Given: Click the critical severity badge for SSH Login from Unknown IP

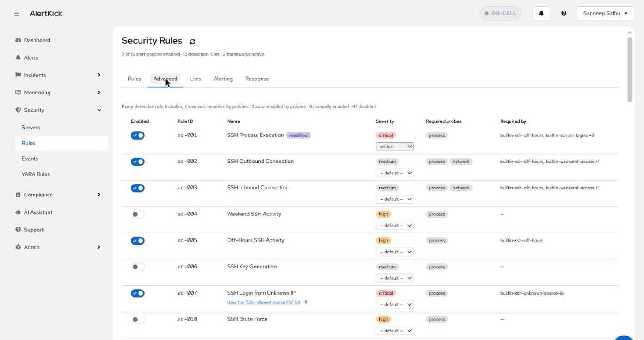Looking at the screenshot, I should tap(386, 293).
